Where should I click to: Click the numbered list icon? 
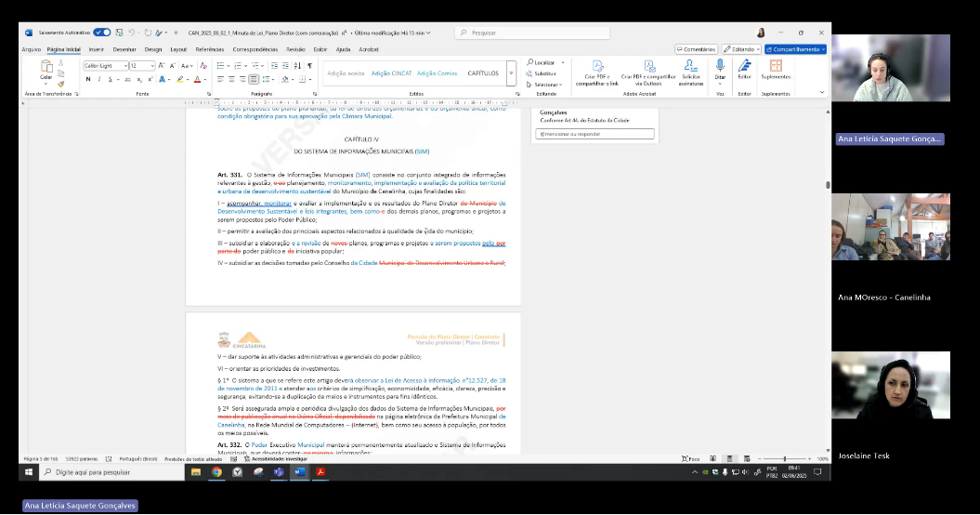pos(238,66)
